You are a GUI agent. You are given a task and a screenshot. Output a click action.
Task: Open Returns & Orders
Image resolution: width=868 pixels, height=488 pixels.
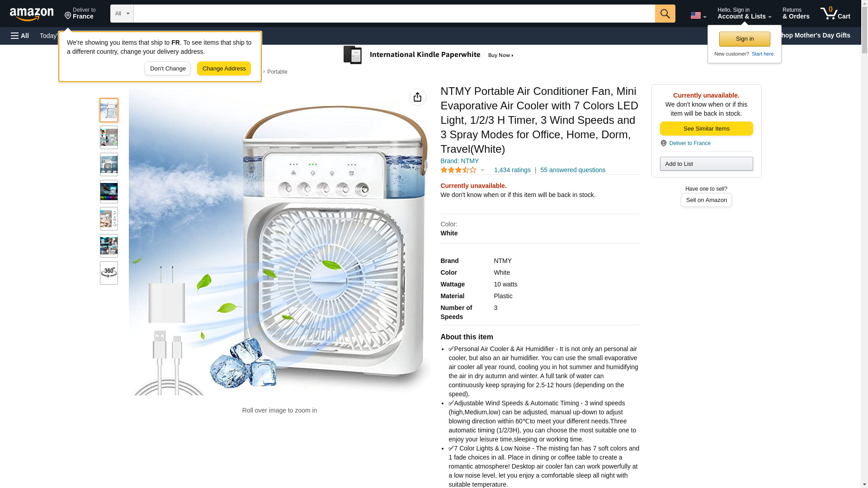click(796, 14)
